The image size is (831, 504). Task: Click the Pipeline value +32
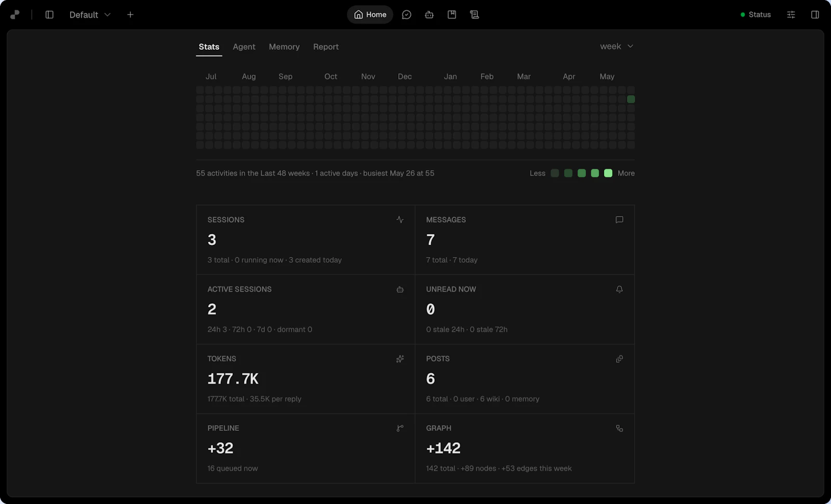220,448
